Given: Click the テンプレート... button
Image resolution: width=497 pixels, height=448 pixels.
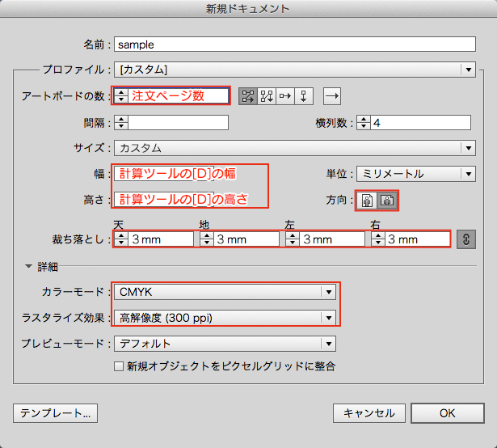Looking at the screenshot, I should point(55,412).
